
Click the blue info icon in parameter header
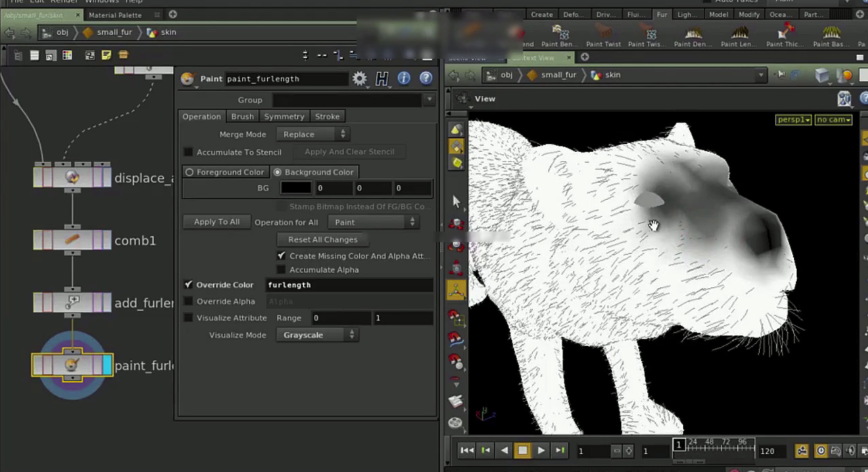(404, 79)
